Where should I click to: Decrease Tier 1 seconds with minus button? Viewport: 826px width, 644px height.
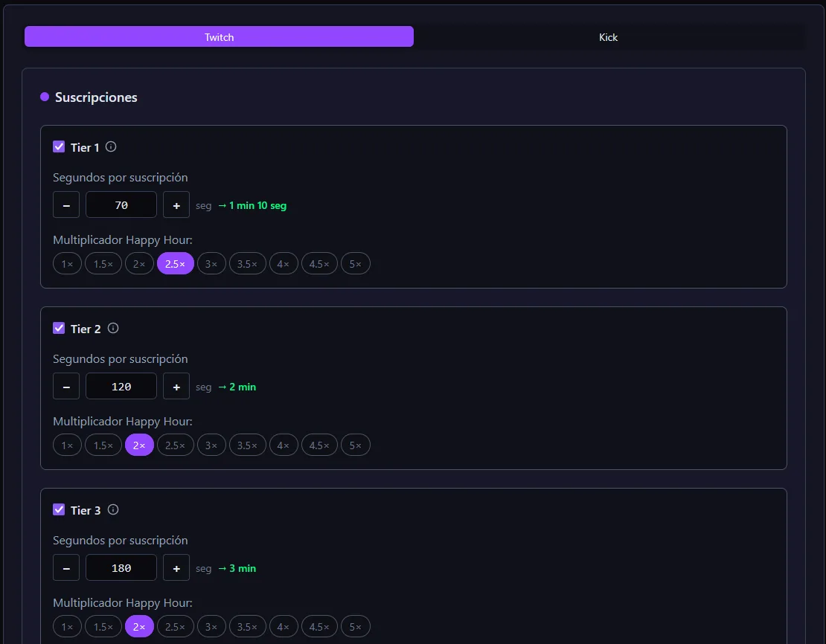point(66,205)
